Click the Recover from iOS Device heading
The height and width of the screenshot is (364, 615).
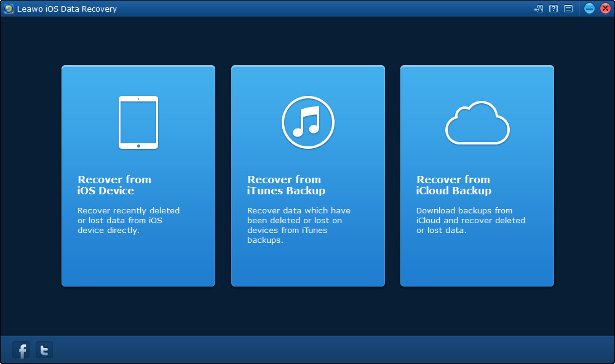pyautogui.click(x=114, y=185)
